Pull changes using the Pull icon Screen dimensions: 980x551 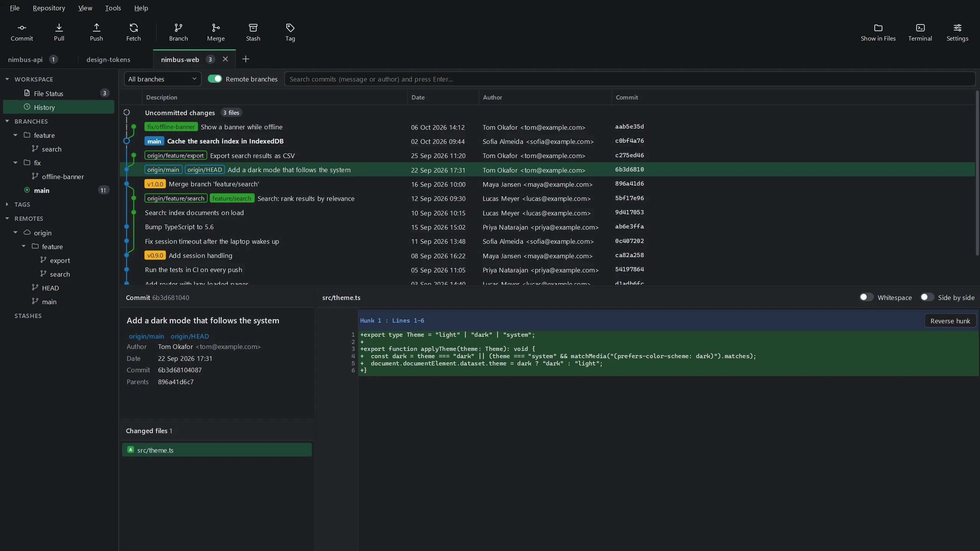[59, 32]
